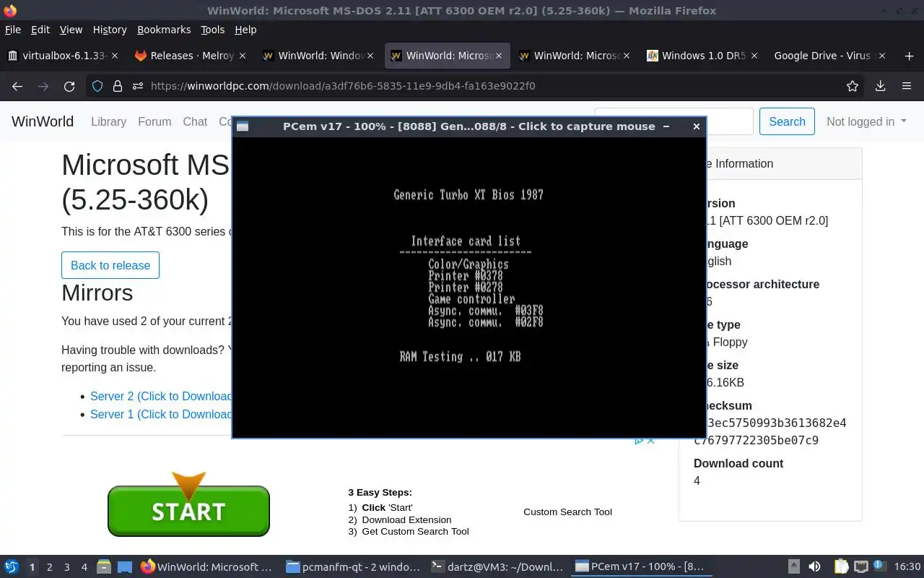Download from Server 2 link
The image size is (924, 578).
click(161, 396)
